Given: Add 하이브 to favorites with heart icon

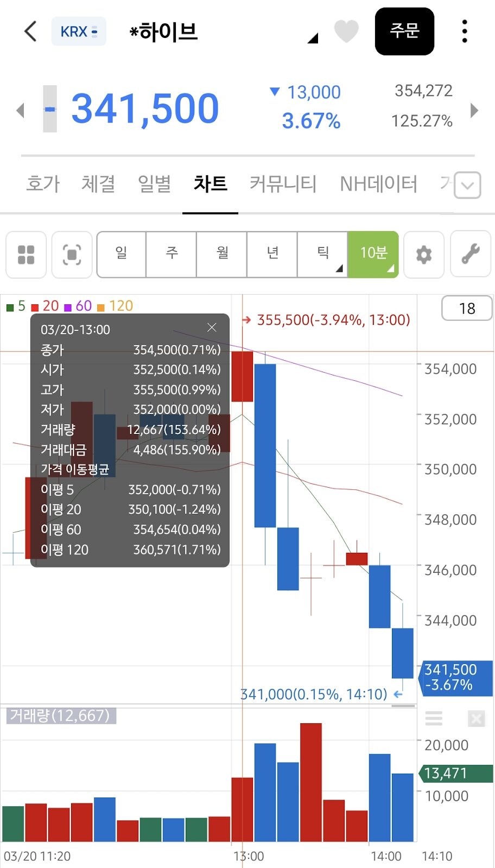Looking at the screenshot, I should pos(346,31).
